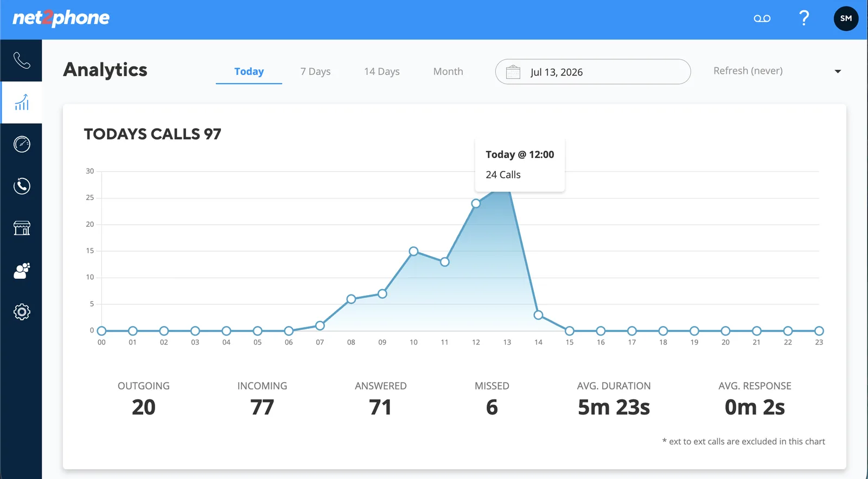Click the Analytics page title
The width and height of the screenshot is (868, 479).
105,70
